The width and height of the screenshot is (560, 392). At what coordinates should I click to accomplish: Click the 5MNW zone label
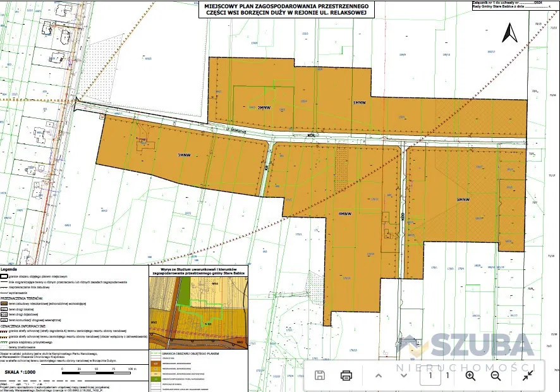click(x=463, y=200)
